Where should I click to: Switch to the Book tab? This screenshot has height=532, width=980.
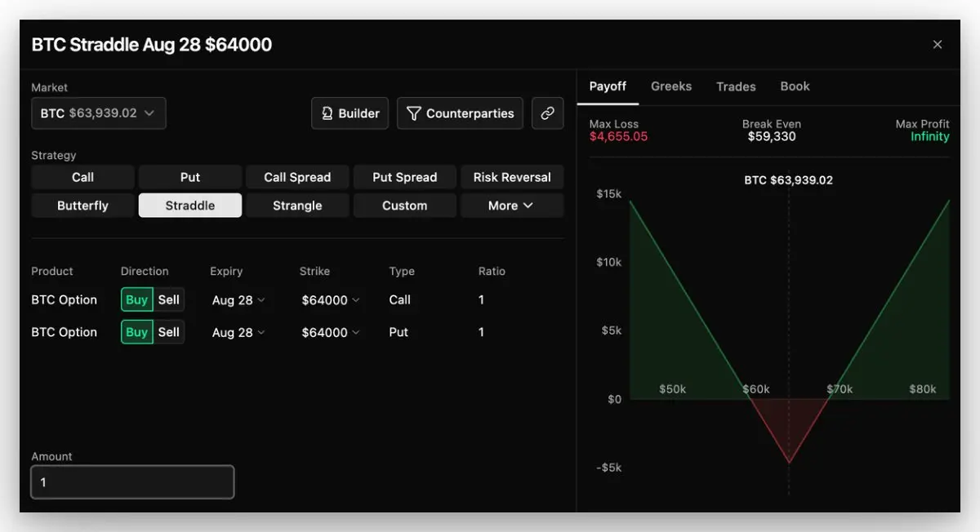795,86
